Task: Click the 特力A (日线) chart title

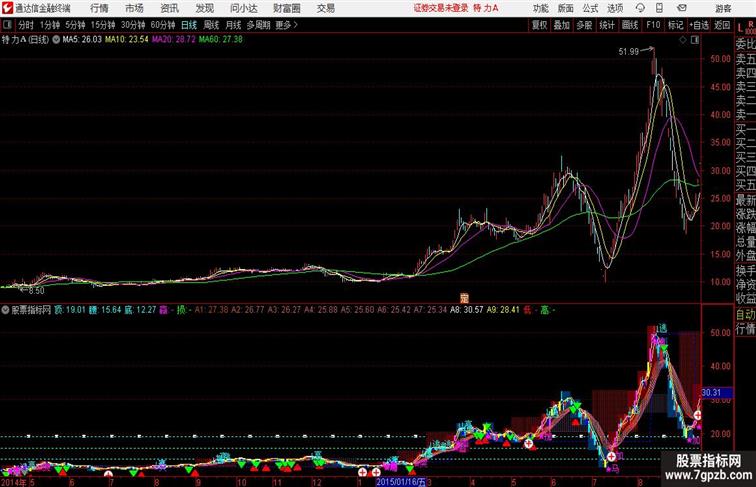Action: [25, 40]
